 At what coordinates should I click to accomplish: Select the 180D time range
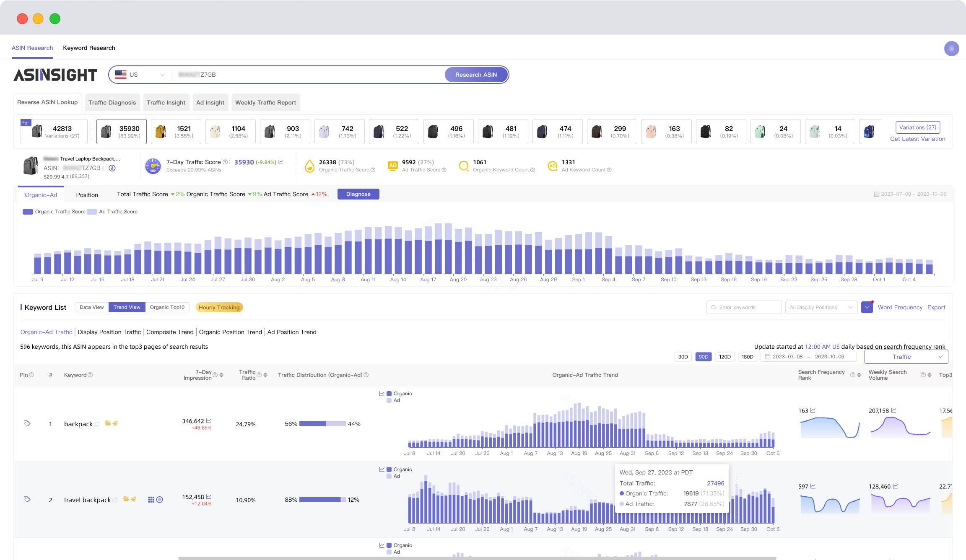[x=747, y=357]
